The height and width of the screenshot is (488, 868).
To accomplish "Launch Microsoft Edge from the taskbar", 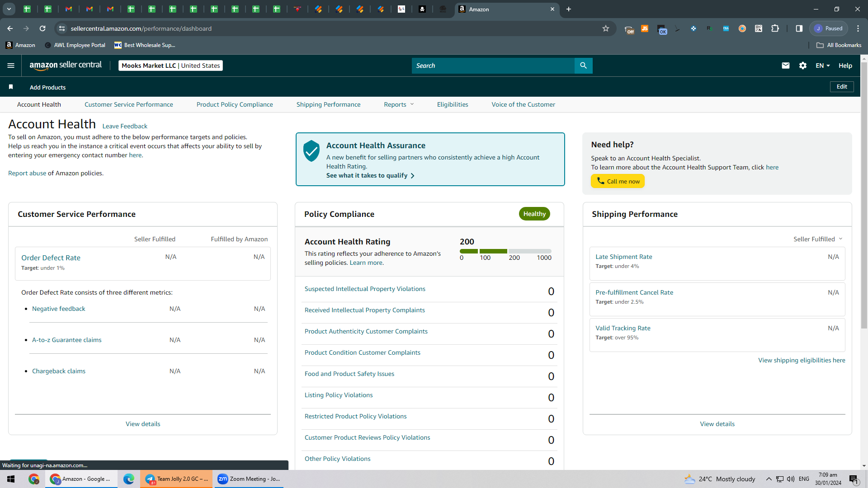I will [129, 479].
